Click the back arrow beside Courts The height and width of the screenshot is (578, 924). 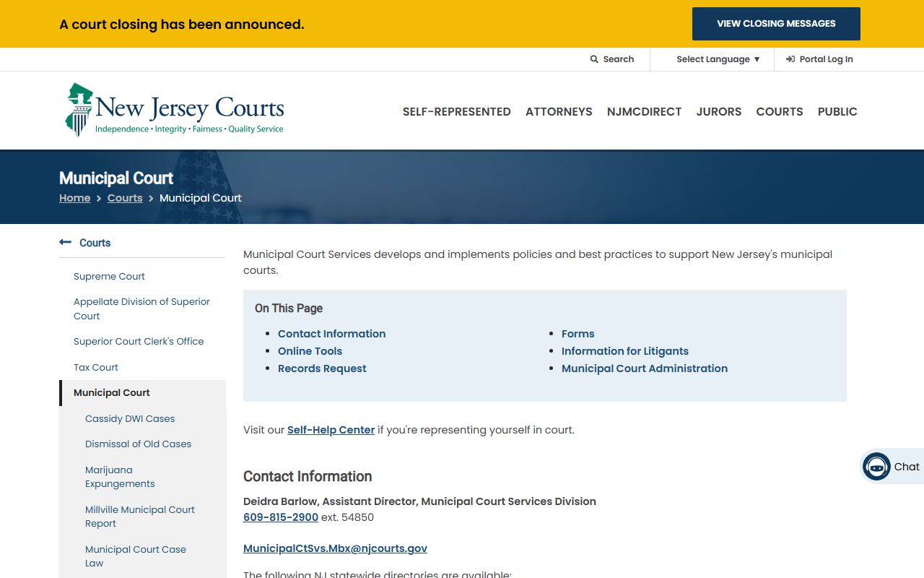click(65, 243)
